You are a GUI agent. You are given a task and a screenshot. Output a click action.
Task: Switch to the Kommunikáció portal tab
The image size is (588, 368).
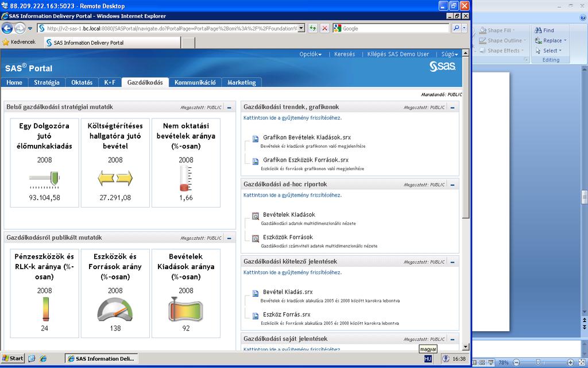195,83
